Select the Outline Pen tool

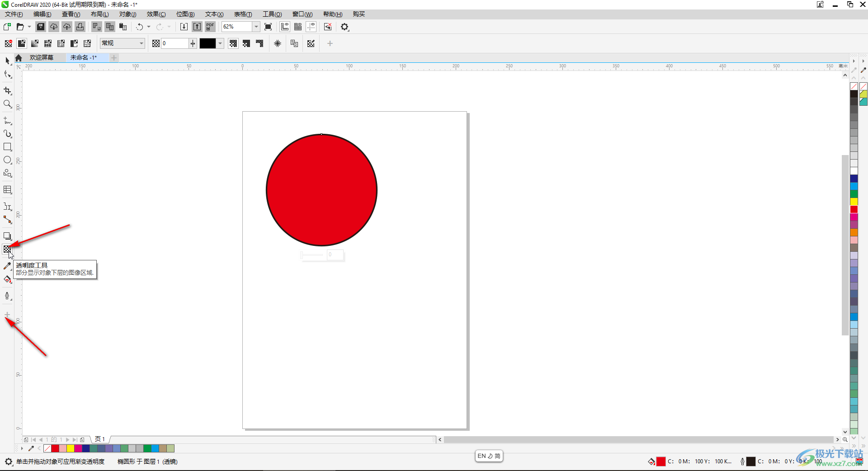(x=7, y=296)
